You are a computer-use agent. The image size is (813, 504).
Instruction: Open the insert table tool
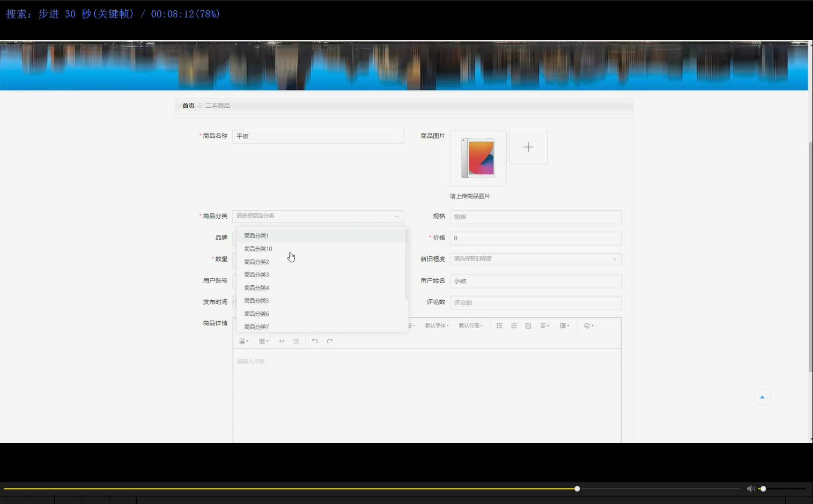263,341
